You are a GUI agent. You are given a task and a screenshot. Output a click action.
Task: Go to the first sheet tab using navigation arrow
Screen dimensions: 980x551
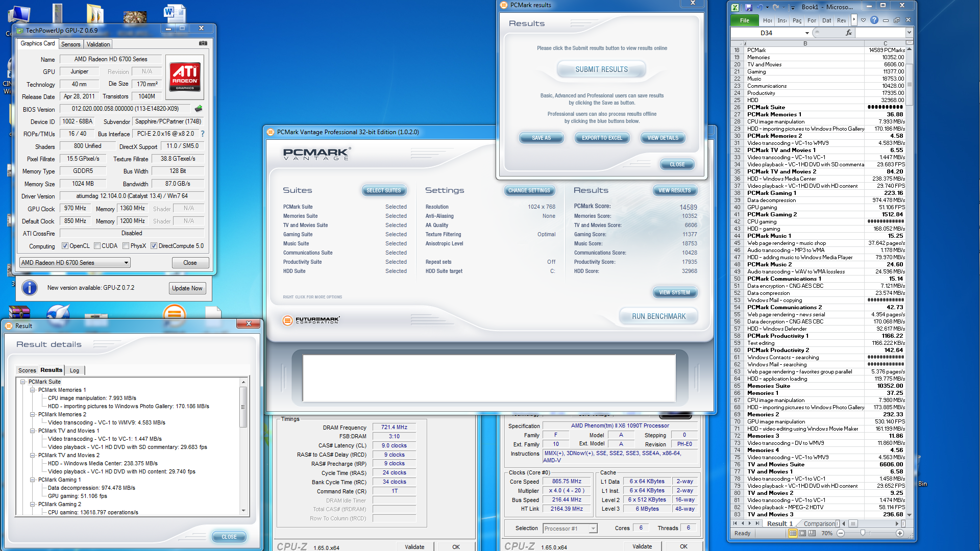point(735,523)
